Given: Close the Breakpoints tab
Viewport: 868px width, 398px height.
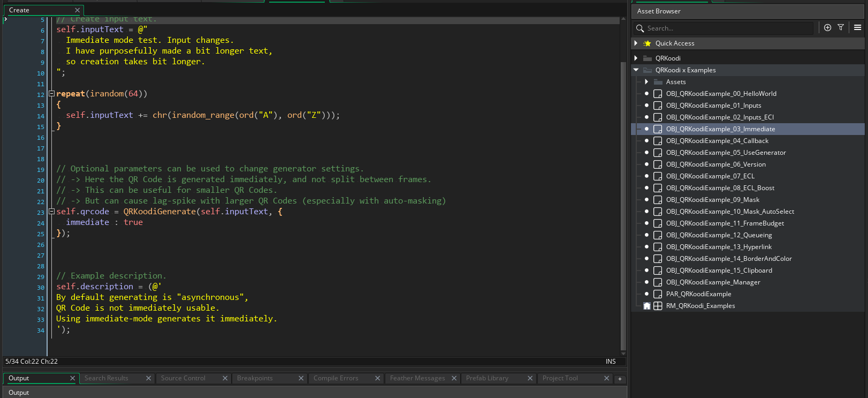Looking at the screenshot, I should [x=301, y=378].
